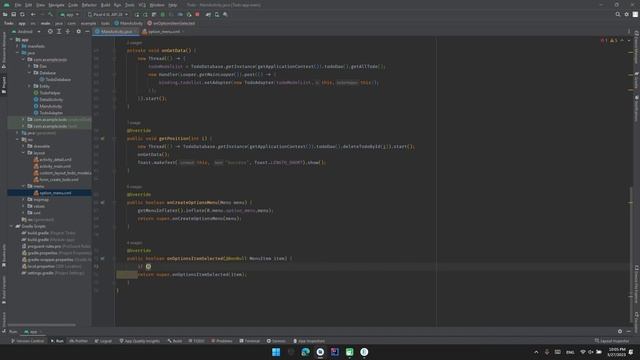Open Layout Inspector at bottom right
Screen dimensions: 640x360
click(x=612, y=341)
